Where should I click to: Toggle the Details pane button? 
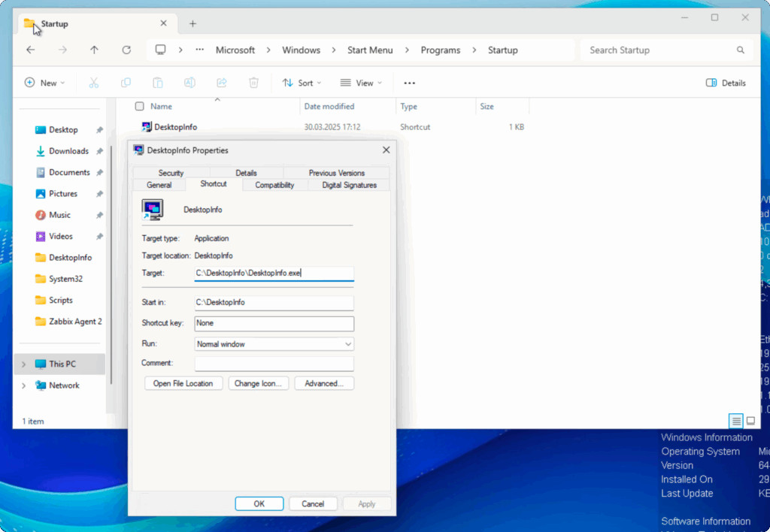click(x=726, y=83)
